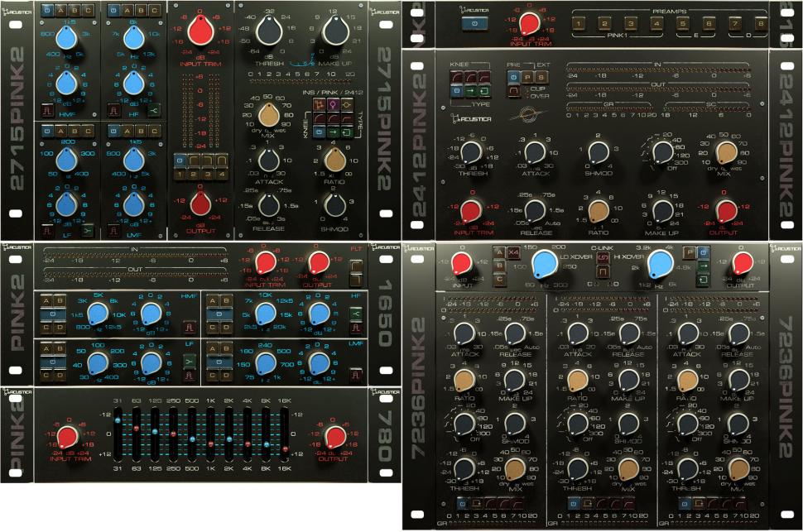Select preamp 5 in the E group

[682, 23]
